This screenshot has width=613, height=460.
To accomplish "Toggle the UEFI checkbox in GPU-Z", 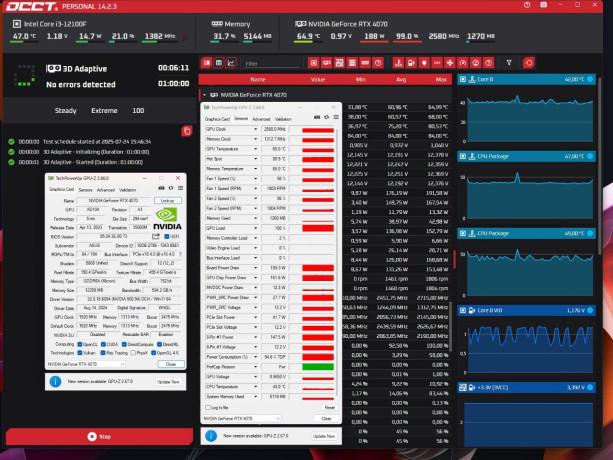I will (x=167, y=236).
